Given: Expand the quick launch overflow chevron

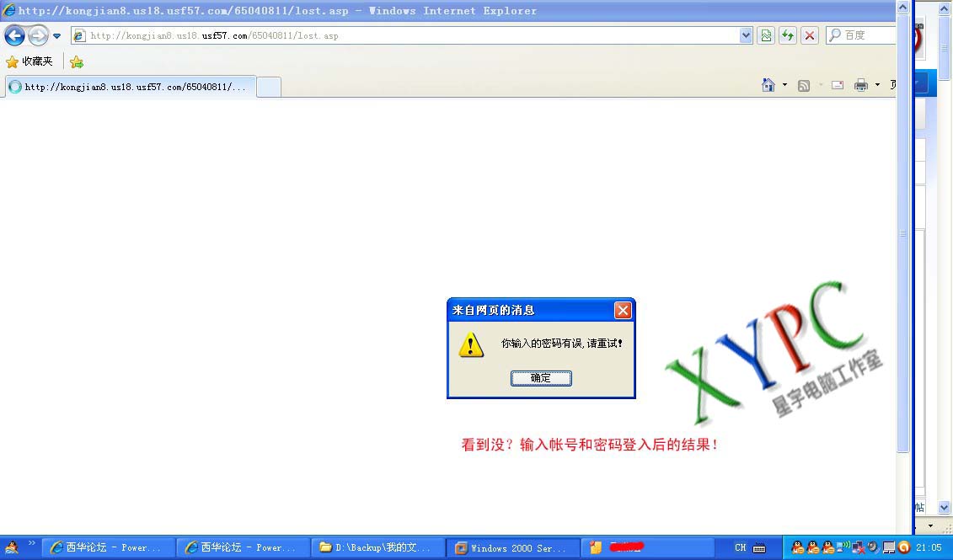Looking at the screenshot, I should tap(32, 543).
